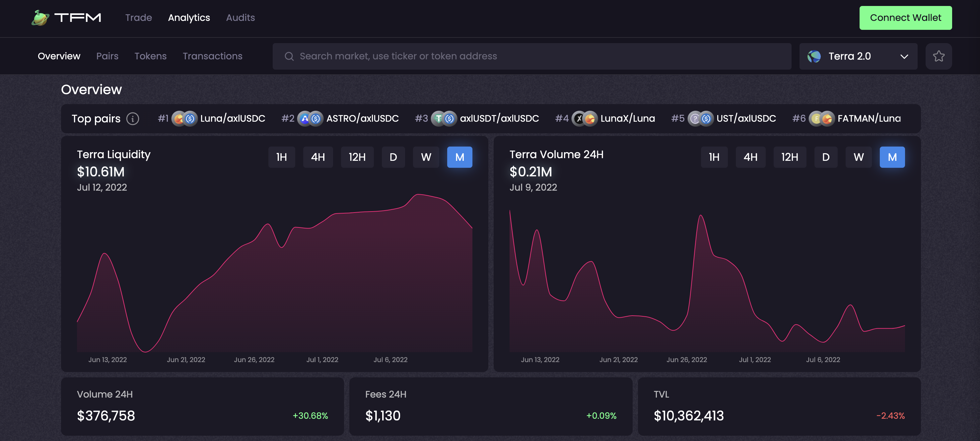
Task: Click the Luna/axlUSDC pair token icons
Action: (184, 119)
